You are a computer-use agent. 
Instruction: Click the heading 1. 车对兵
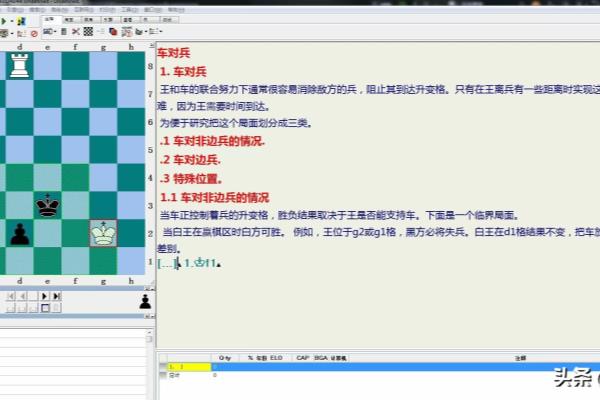[183, 72]
